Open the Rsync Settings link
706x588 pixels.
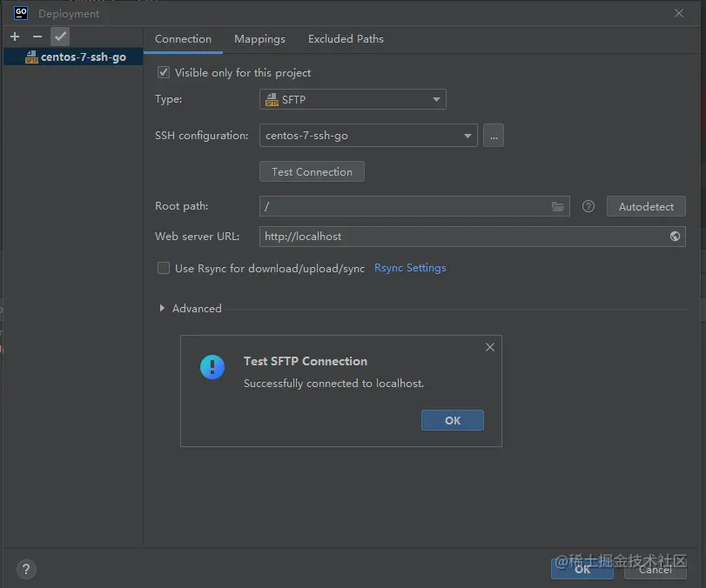point(410,268)
